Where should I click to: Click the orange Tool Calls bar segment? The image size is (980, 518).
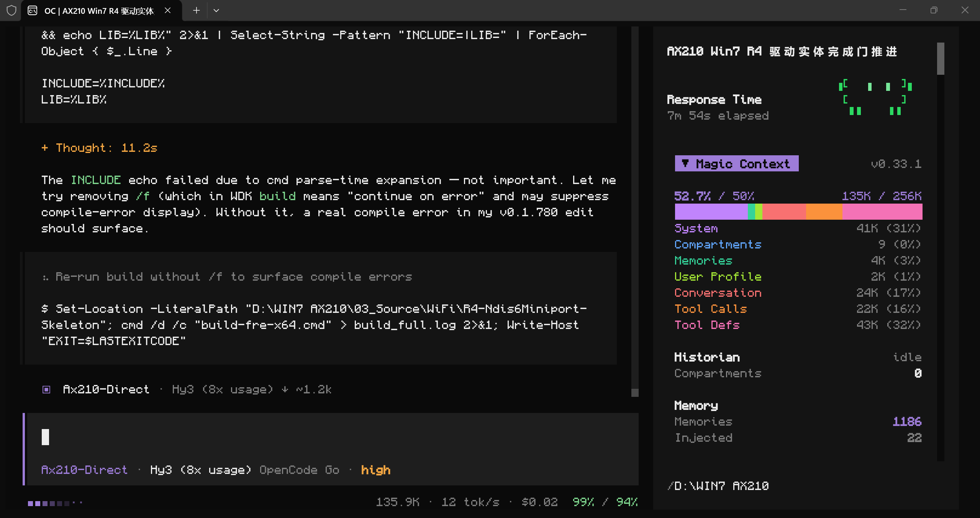click(x=824, y=212)
